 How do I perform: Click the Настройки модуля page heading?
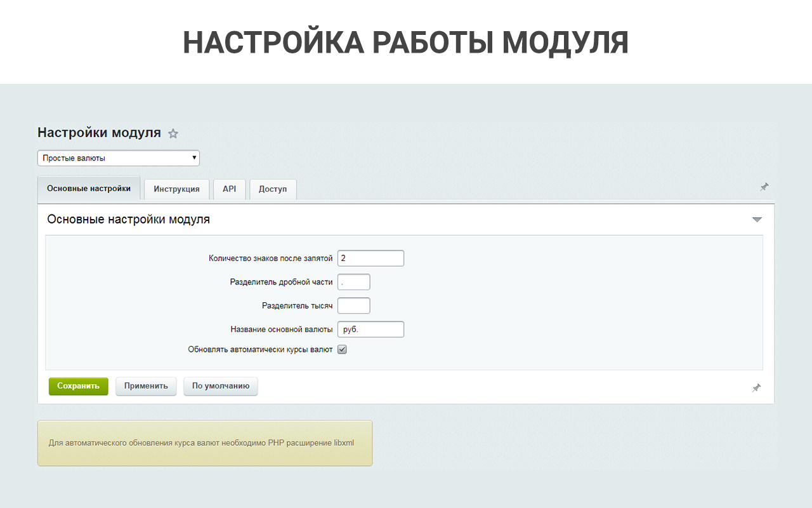point(99,133)
